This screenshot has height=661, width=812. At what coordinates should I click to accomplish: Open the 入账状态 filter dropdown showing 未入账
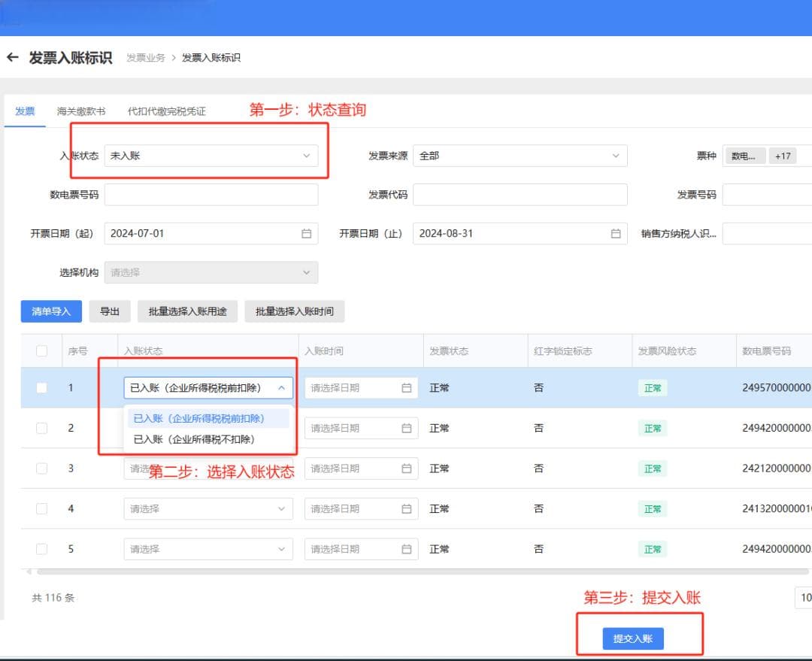click(211, 156)
